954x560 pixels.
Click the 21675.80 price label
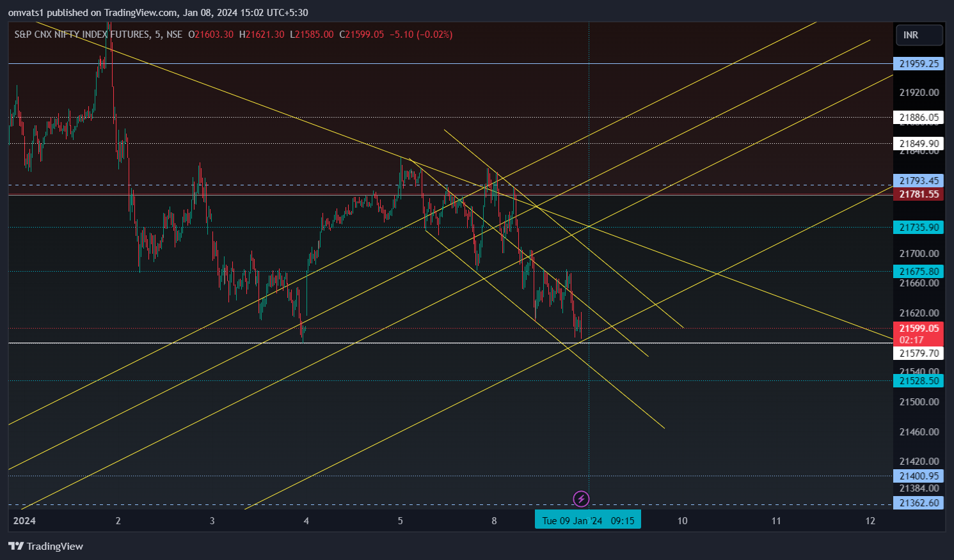(x=918, y=272)
